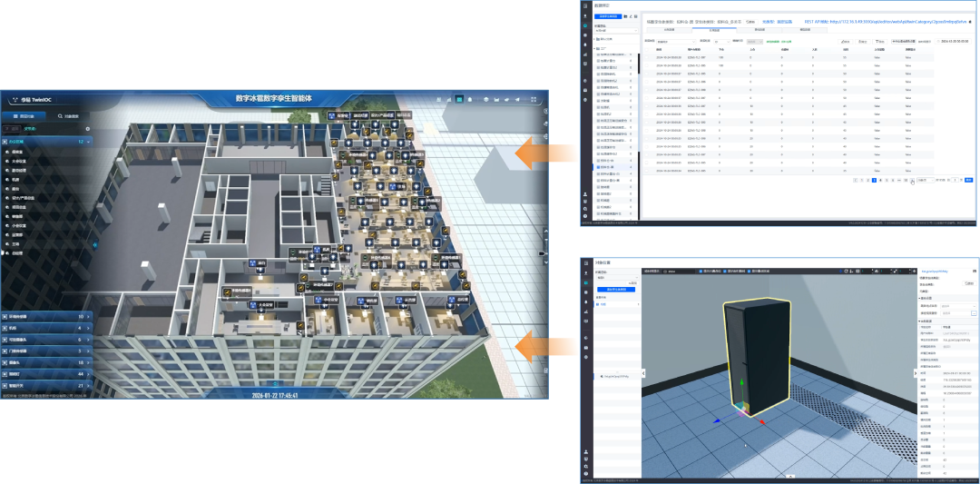Click date-time field above data table

pos(953,41)
